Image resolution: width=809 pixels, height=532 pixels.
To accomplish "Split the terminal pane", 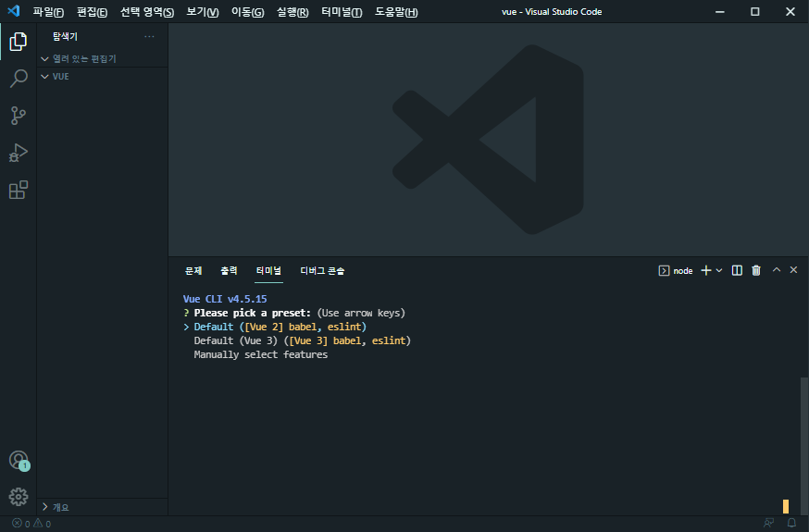I will pos(737,271).
